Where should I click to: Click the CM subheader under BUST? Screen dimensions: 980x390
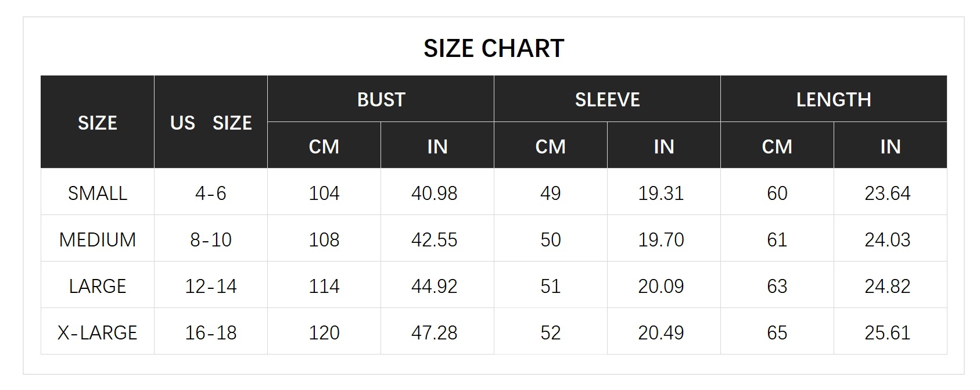[324, 146]
